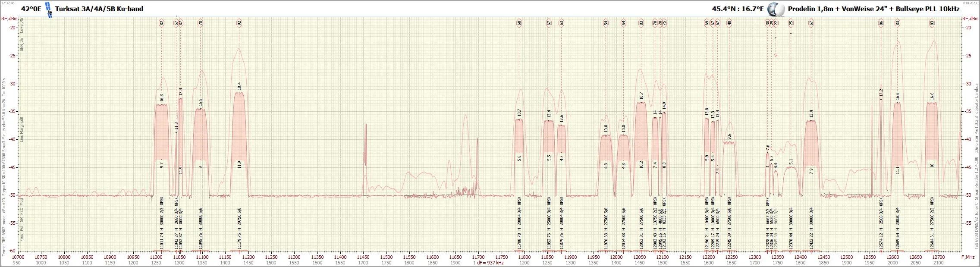
Task: Click the 42°0E orbital position label
Action: pos(31,9)
